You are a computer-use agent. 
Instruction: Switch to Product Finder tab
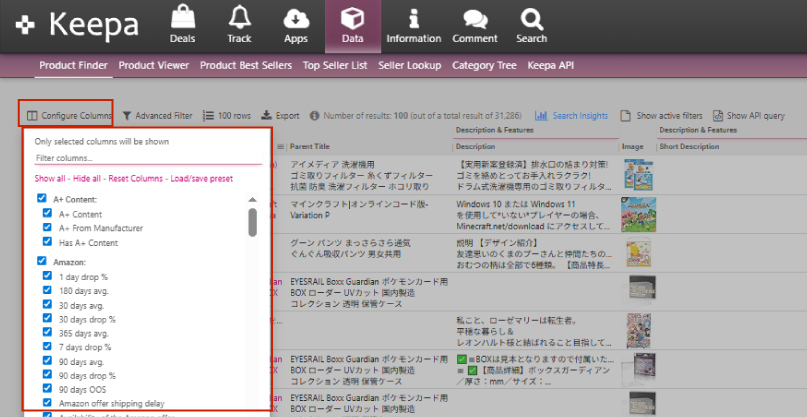tap(74, 65)
